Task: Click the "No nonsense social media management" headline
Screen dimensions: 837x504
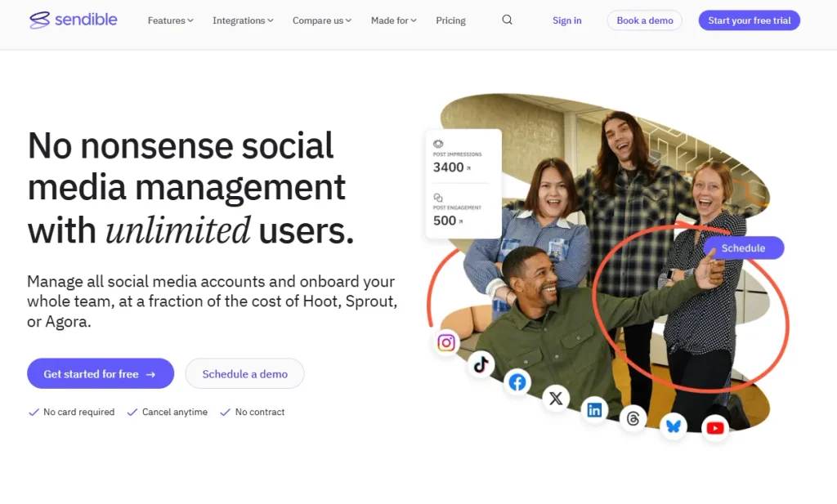Action: coord(190,188)
